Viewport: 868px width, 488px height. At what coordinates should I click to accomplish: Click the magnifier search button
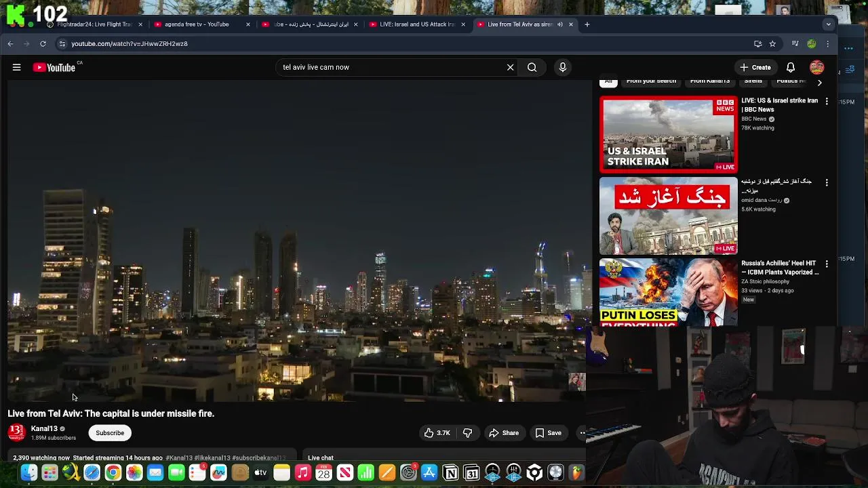pyautogui.click(x=532, y=67)
